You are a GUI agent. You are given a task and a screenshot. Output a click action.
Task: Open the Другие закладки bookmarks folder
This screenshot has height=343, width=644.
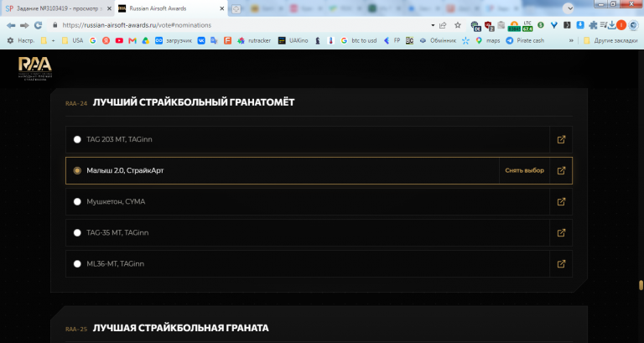pos(610,40)
